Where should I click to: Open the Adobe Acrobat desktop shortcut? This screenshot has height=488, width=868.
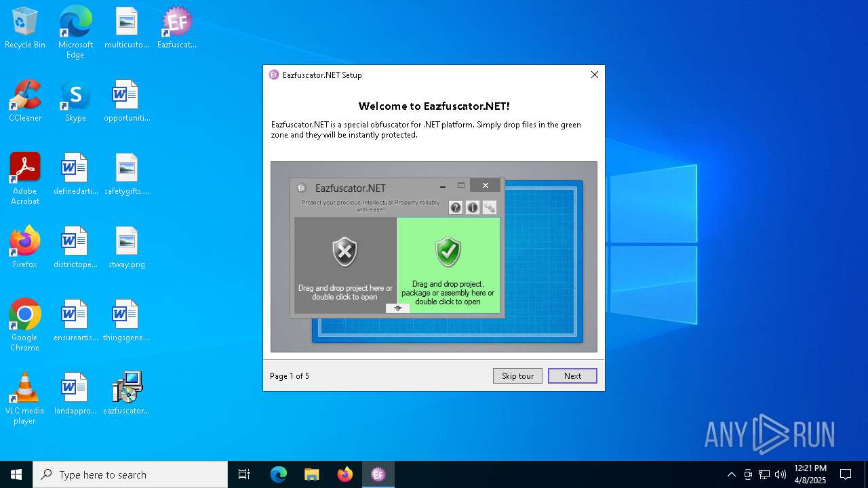25,179
